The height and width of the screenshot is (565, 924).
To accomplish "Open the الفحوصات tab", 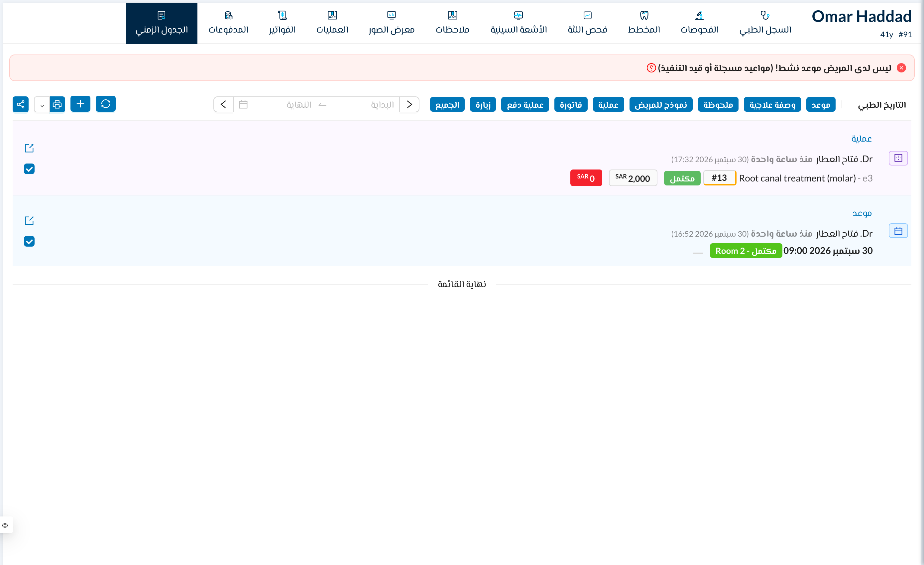I will tap(699, 23).
